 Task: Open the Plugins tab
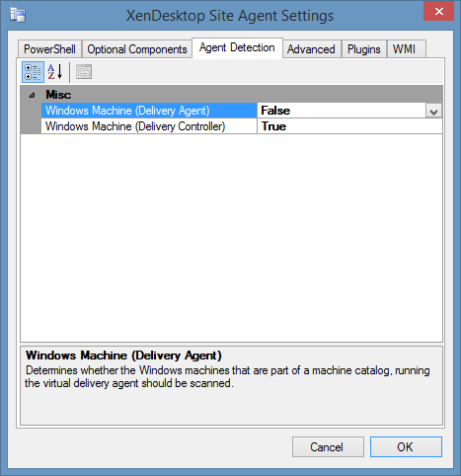tap(364, 49)
